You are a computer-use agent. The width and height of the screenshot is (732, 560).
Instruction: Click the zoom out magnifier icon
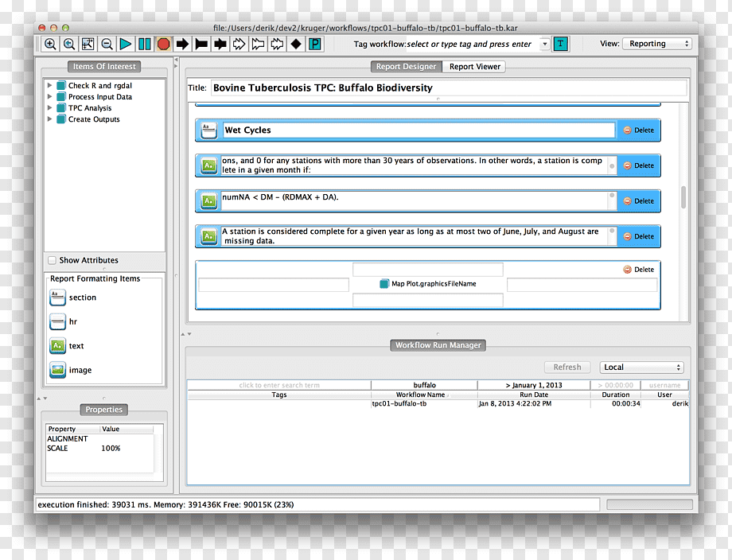coord(107,45)
